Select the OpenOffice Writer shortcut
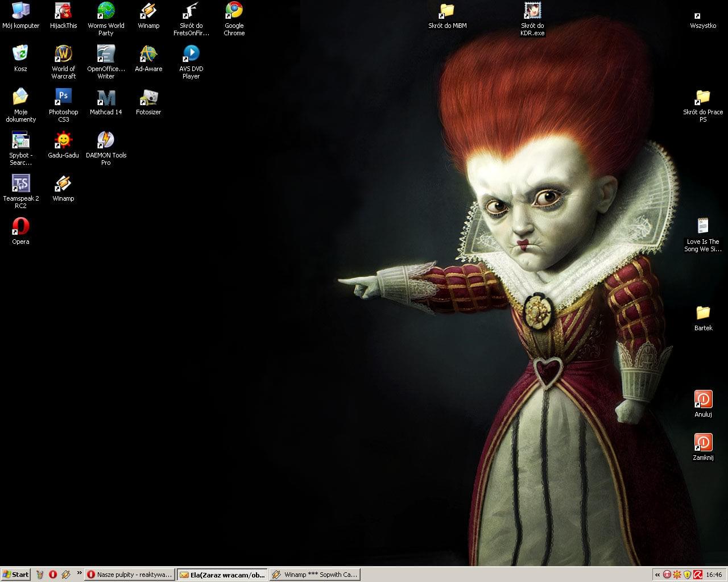This screenshot has height=582, width=728. [106, 63]
